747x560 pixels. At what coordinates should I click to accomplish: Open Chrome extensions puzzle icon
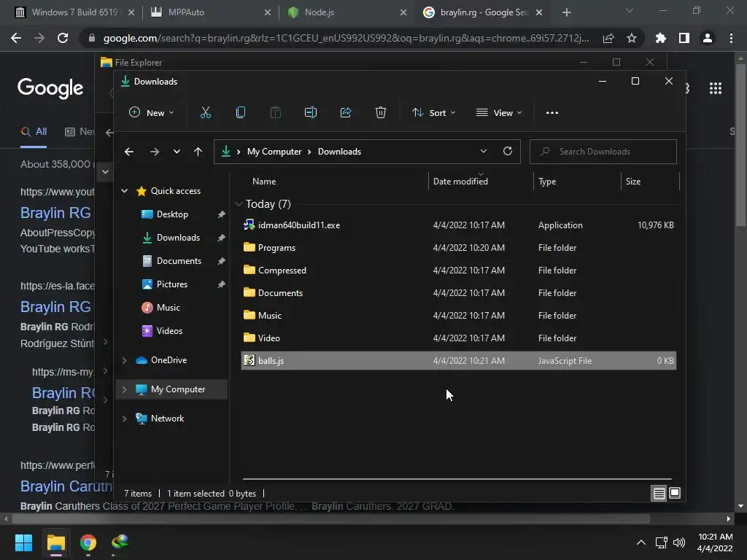[660, 38]
